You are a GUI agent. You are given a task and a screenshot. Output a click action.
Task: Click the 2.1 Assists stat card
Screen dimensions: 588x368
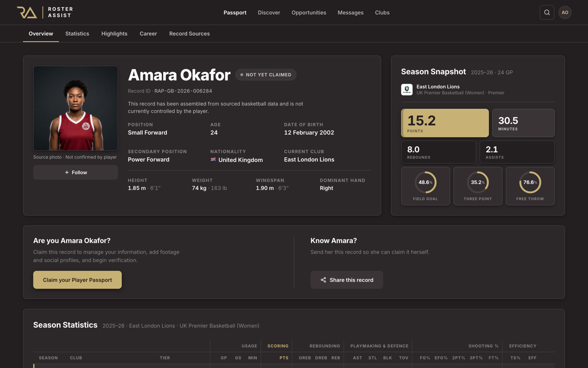[517, 152]
